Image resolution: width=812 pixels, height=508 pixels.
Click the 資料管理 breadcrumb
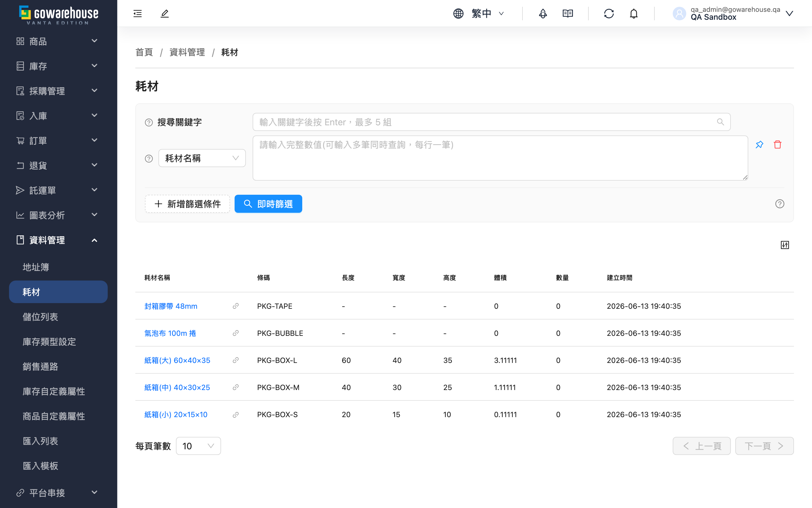click(187, 52)
